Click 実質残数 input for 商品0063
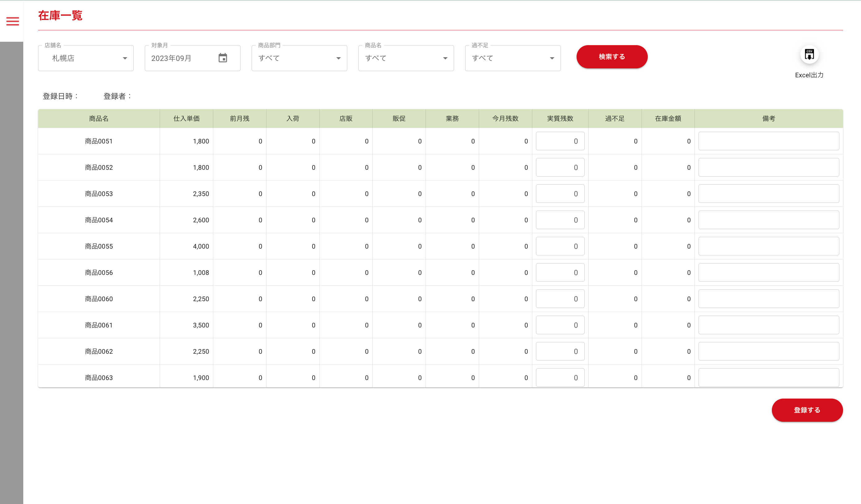 (560, 378)
